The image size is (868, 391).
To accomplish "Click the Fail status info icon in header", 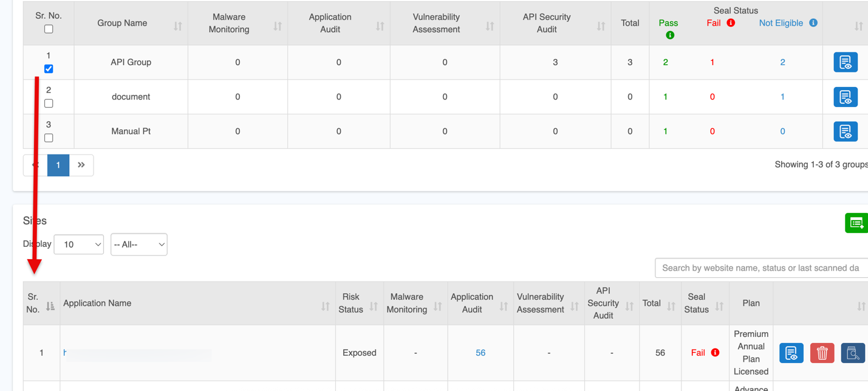I will (x=731, y=23).
